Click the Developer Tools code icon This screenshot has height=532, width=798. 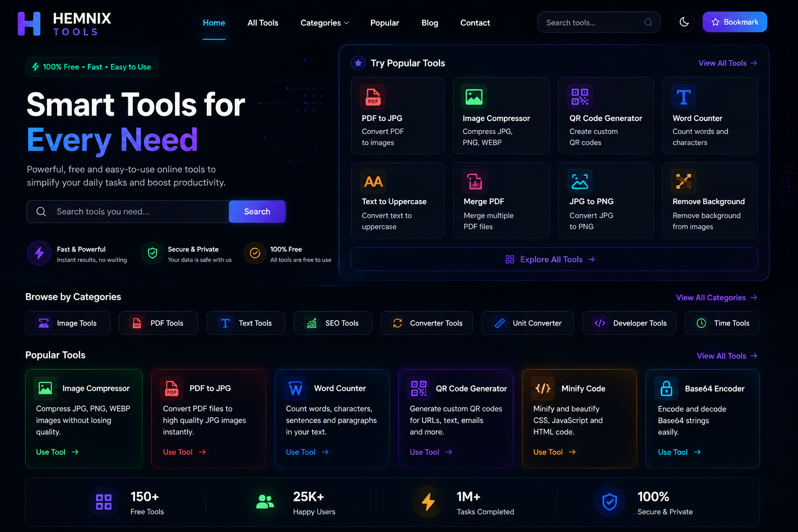coord(600,323)
